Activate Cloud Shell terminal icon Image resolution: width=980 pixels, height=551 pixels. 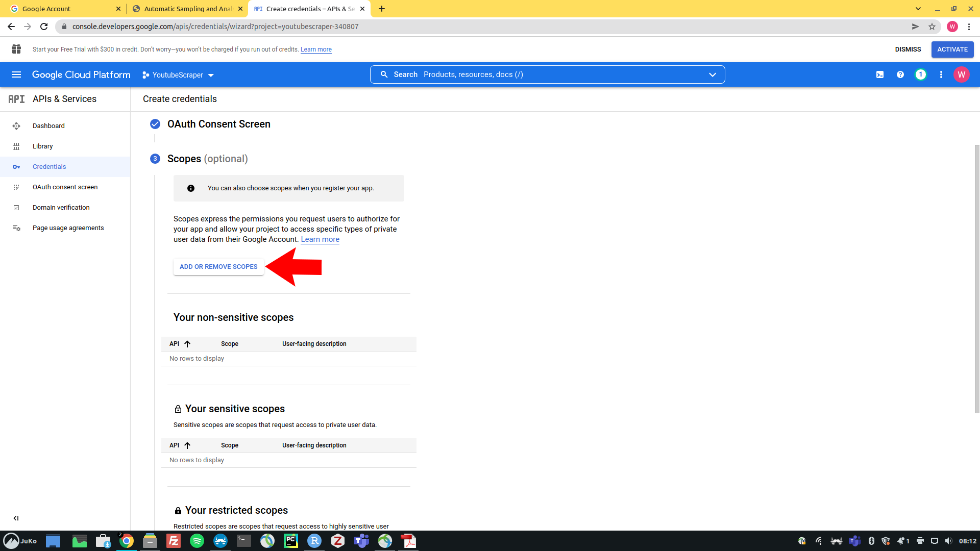tap(880, 74)
